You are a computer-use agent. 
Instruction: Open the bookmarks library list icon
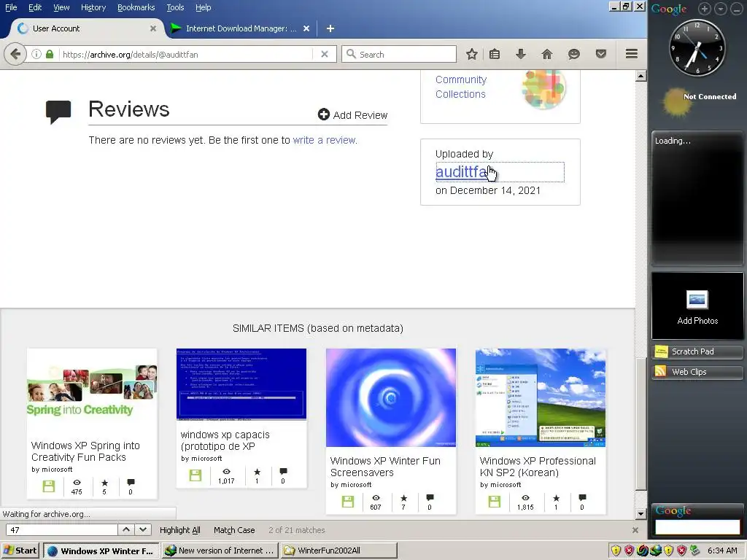coord(495,54)
